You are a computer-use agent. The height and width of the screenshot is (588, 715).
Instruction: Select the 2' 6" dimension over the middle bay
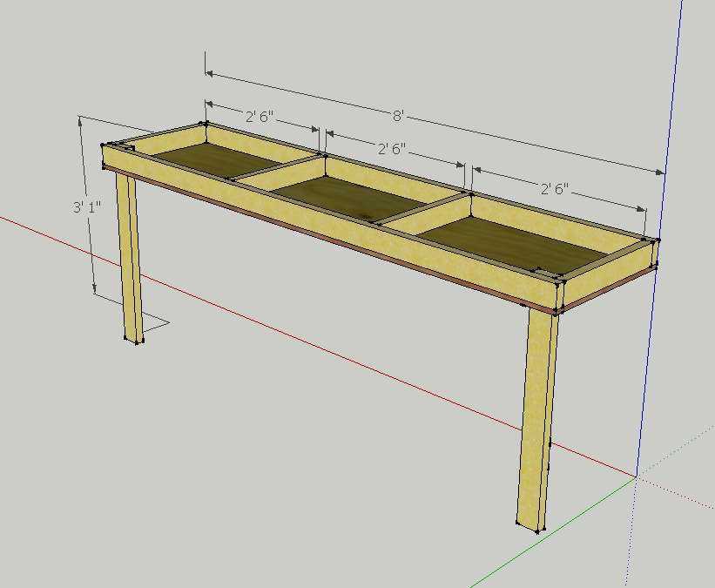(392, 149)
